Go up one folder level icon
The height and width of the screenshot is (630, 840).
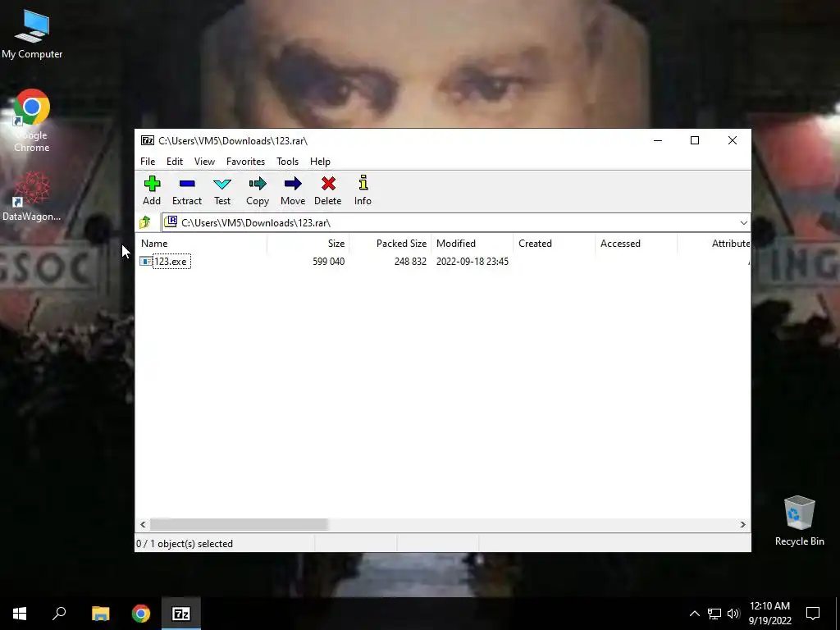coord(144,222)
